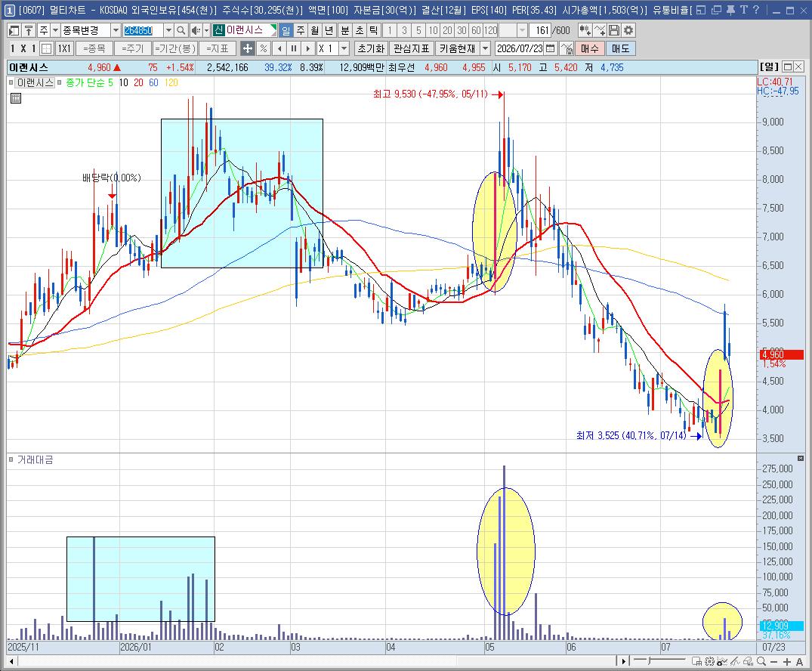Open 관심지표 favorites indicators

411,48
